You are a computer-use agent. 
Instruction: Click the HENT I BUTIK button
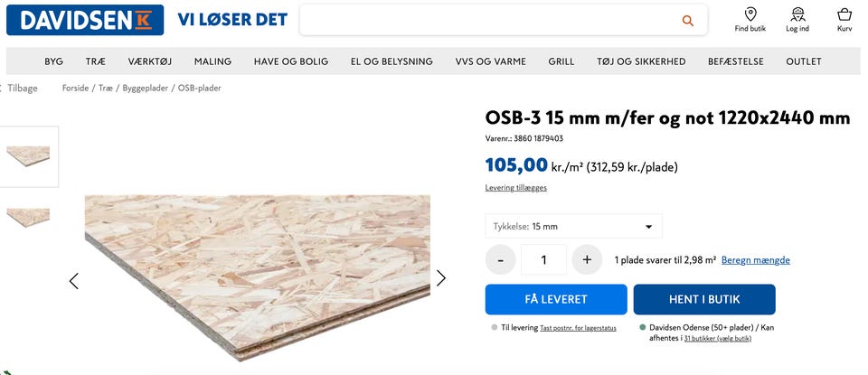pos(704,299)
